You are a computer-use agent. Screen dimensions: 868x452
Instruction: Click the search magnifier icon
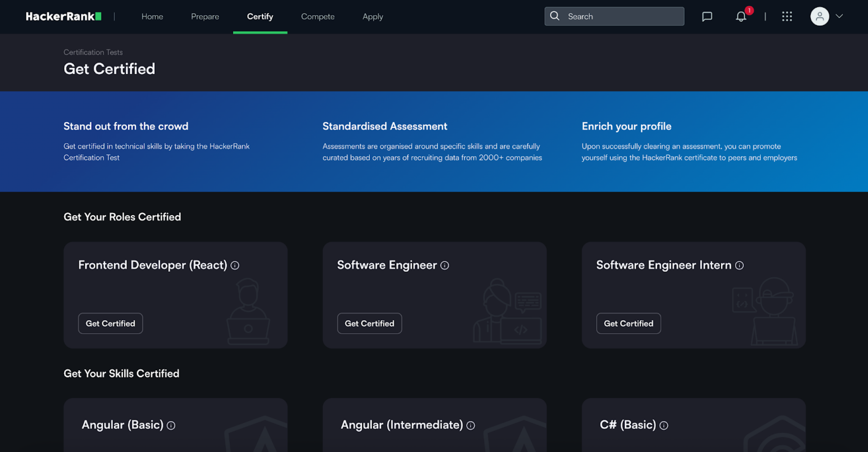click(554, 16)
